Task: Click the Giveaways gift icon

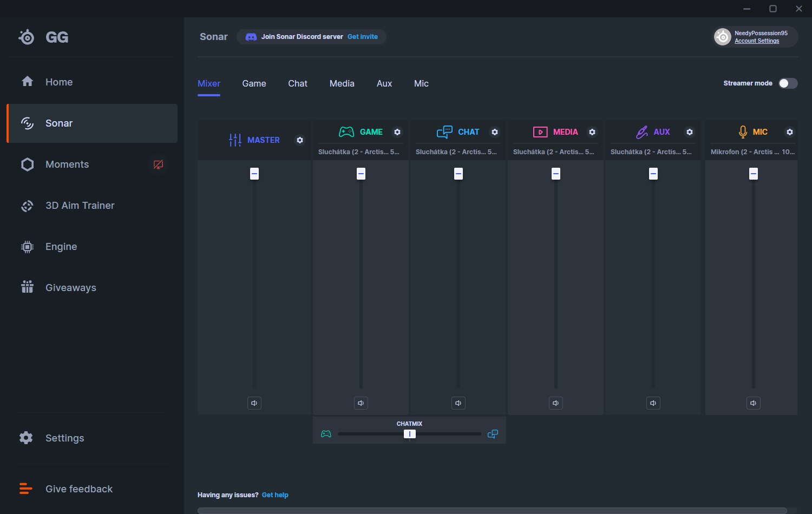Action: [x=27, y=287]
